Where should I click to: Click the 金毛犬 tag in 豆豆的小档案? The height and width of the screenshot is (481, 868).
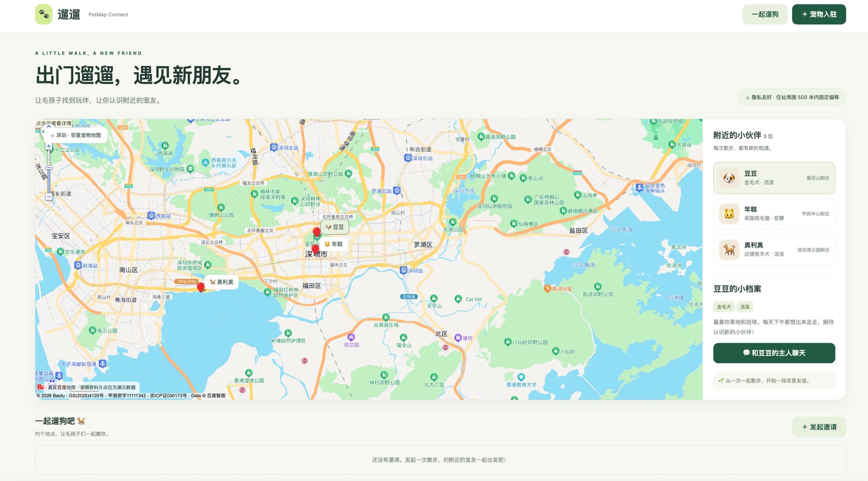[724, 307]
